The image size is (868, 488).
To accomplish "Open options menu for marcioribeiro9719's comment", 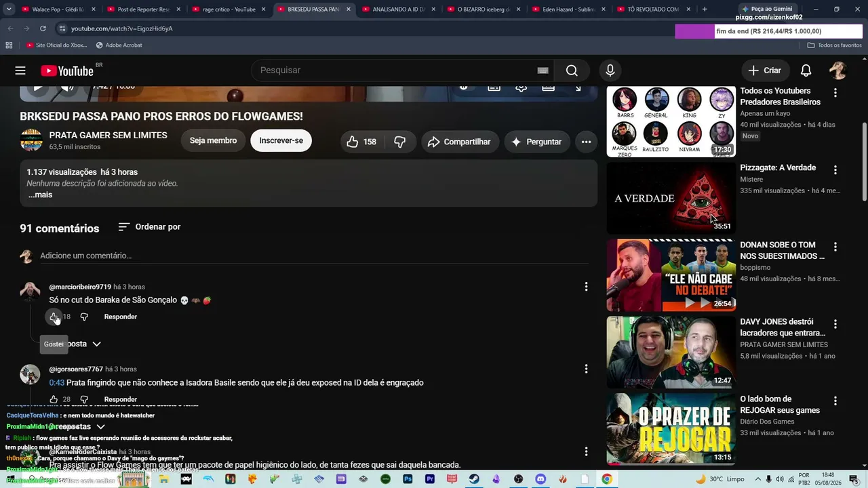I will [x=586, y=287].
